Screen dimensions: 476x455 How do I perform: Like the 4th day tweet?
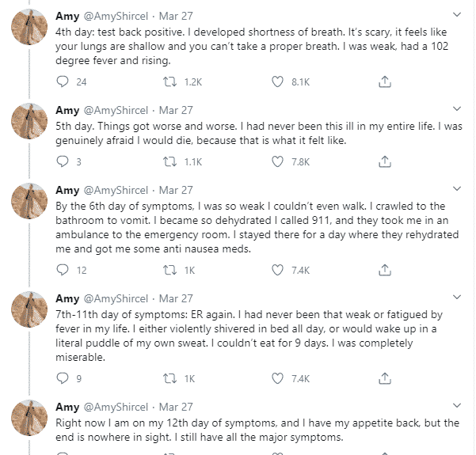point(277,82)
